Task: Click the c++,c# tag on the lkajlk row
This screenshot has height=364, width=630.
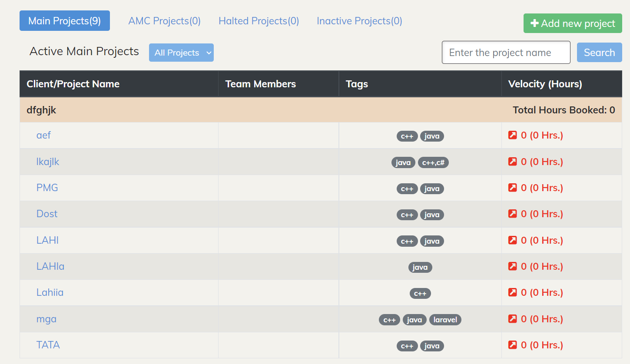Action: click(x=433, y=162)
